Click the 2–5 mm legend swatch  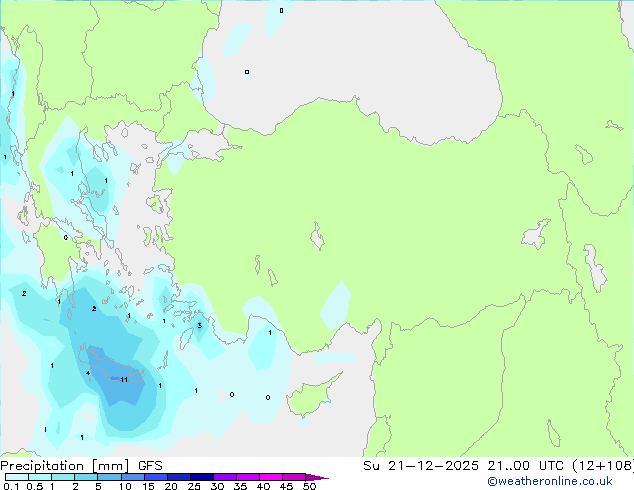pos(86,477)
